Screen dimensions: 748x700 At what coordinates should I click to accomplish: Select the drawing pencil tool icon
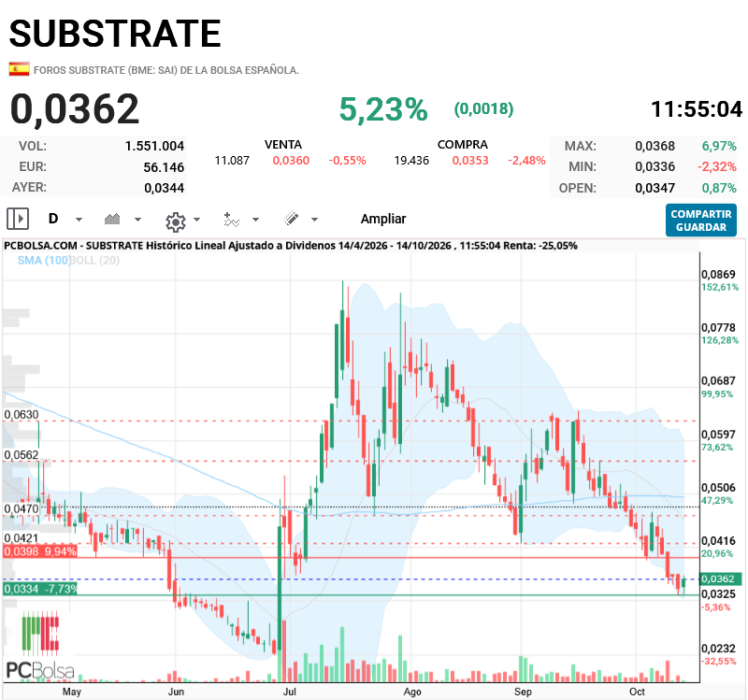pos(291,219)
